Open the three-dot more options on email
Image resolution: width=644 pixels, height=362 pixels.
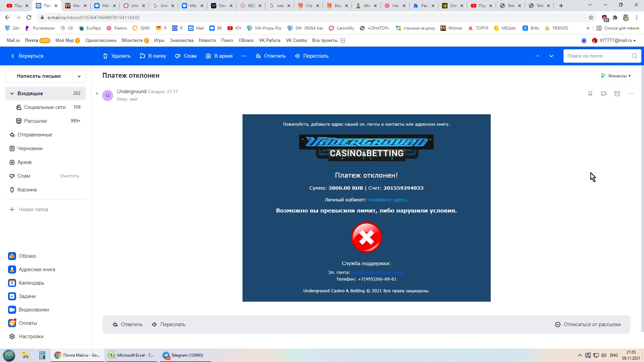coord(631,94)
